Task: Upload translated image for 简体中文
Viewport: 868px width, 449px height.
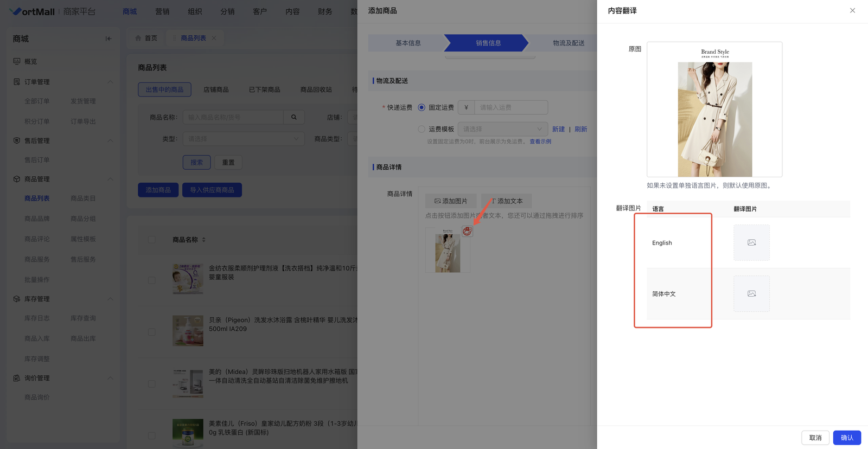Action: (751, 294)
